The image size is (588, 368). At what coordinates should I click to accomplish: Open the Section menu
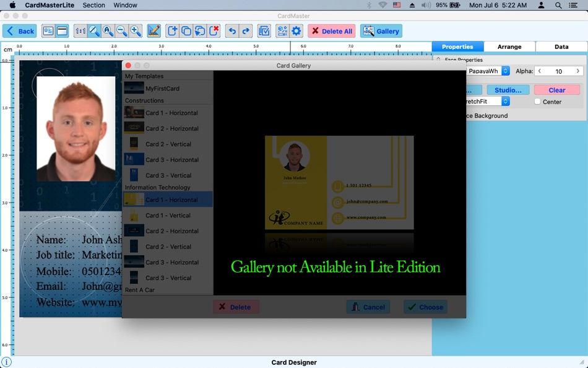coord(93,5)
